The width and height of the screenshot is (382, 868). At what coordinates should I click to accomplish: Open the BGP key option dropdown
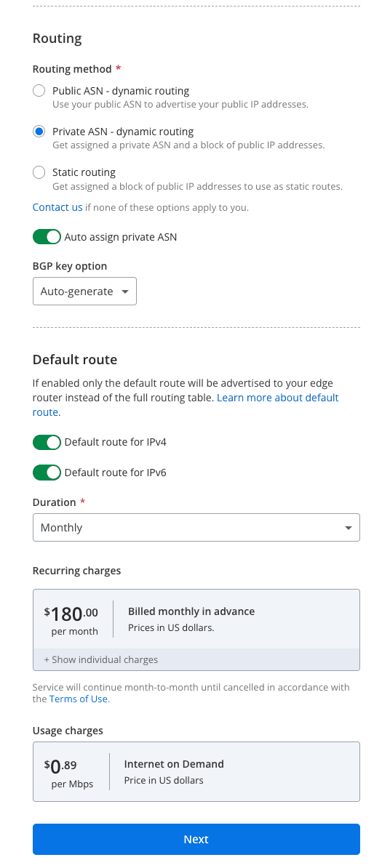(85, 292)
